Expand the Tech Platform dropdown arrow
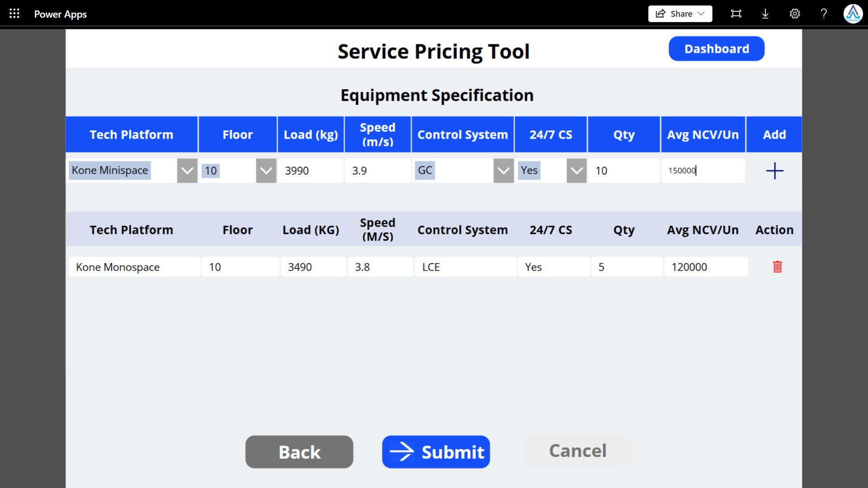 coord(187,171)
